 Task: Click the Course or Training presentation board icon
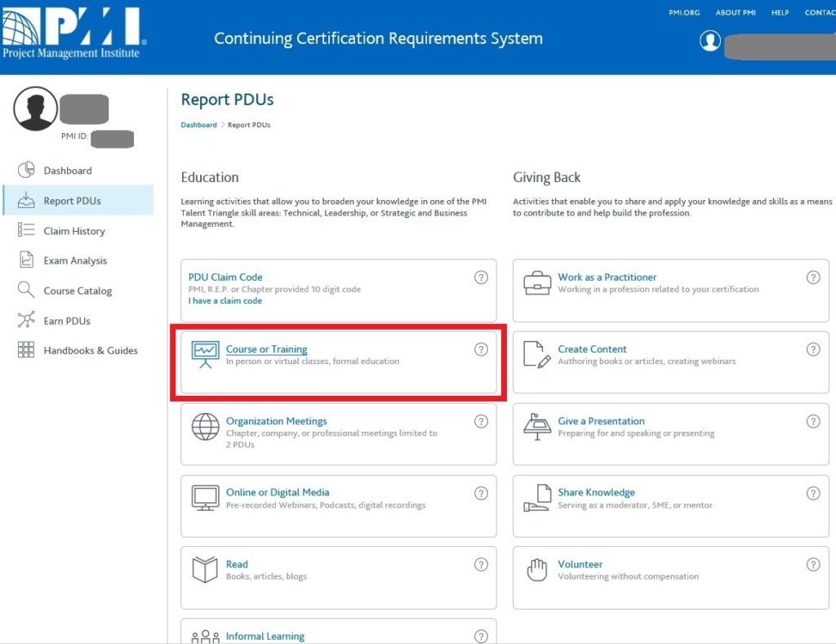[205, 355]
